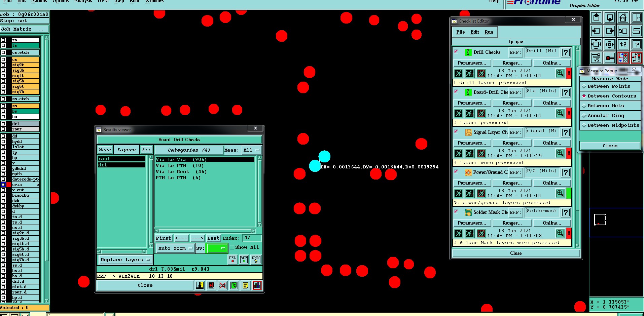The image size is (644, 316).
Task: Uncheck the Signal Layer Checks checkbox
Action: coord(456,131)
